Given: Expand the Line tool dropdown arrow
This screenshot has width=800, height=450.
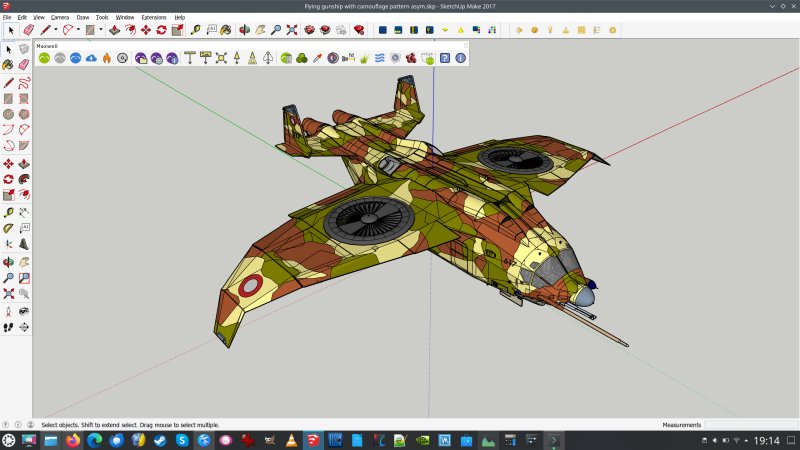Looking at the screenshot, I should tap(55, 30).
